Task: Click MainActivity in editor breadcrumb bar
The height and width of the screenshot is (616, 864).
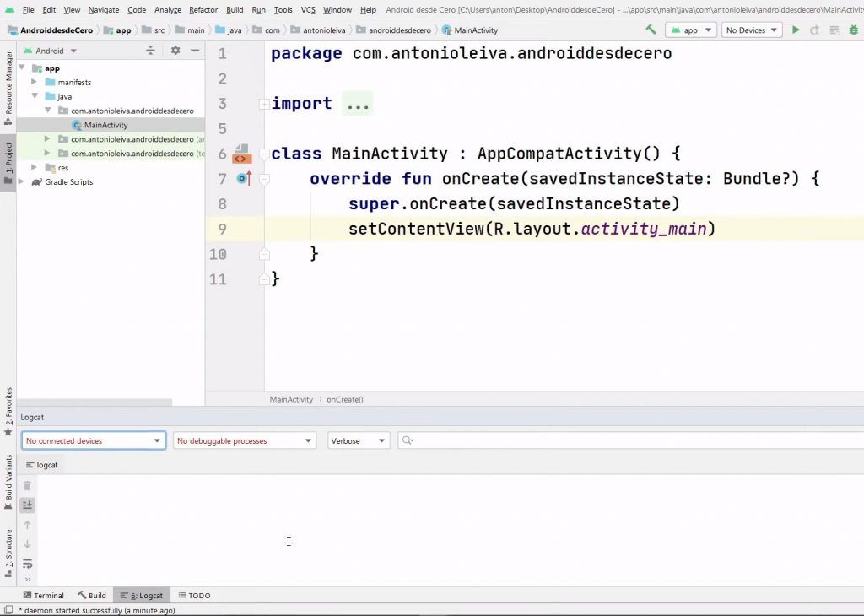Action: click(x=291, y=399)
